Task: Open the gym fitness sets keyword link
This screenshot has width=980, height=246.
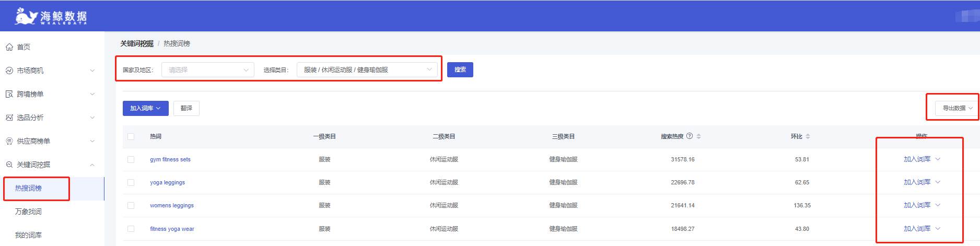Action: pyautogui.click(x=170, y=159)
